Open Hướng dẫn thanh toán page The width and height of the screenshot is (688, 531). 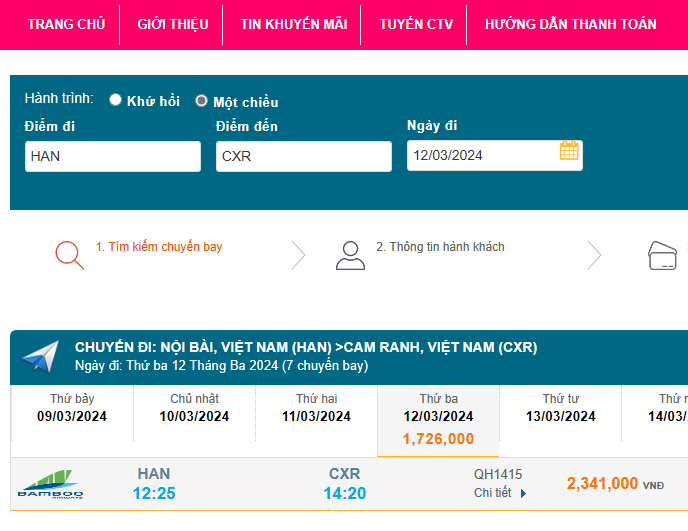click(x=570, y=24)
